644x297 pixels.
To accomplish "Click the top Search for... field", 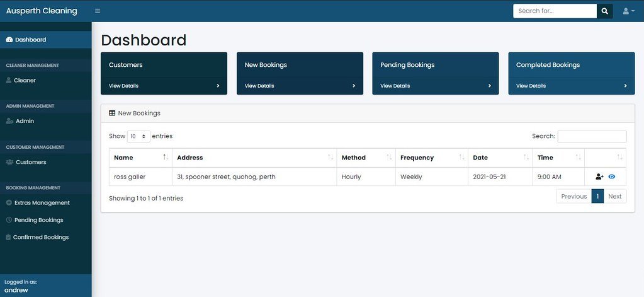I will [554, 11].
